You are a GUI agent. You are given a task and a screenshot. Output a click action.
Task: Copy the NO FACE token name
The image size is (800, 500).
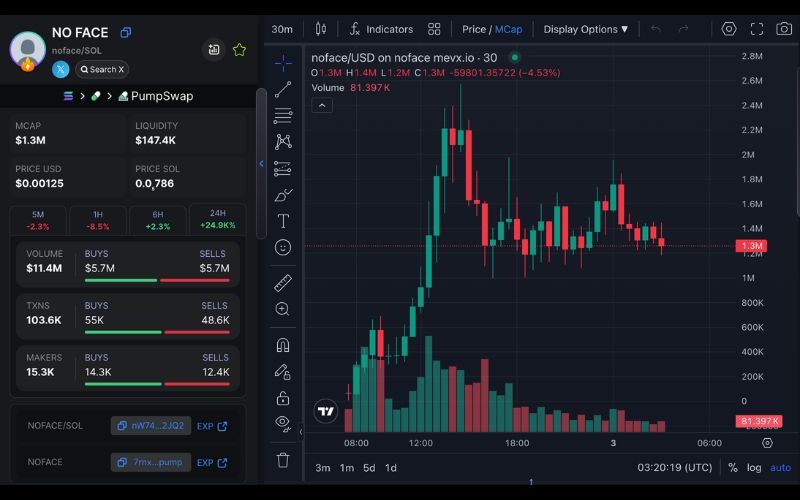tap(126, 33)
